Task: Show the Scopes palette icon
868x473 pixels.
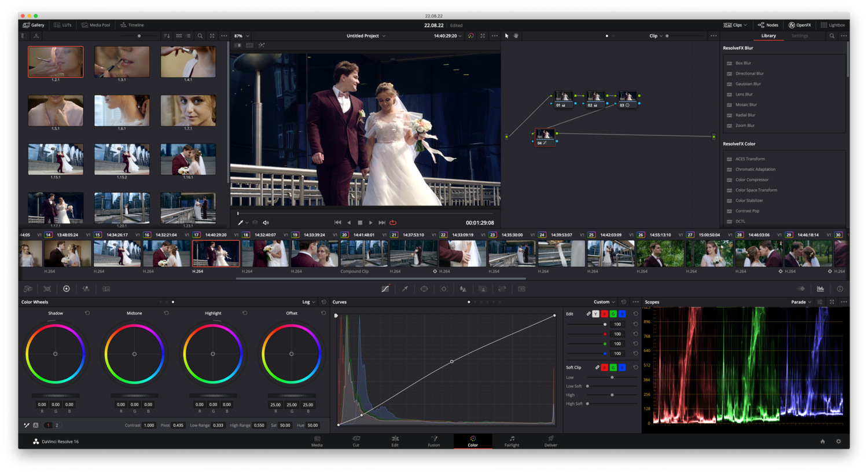Action: point(821,289)
